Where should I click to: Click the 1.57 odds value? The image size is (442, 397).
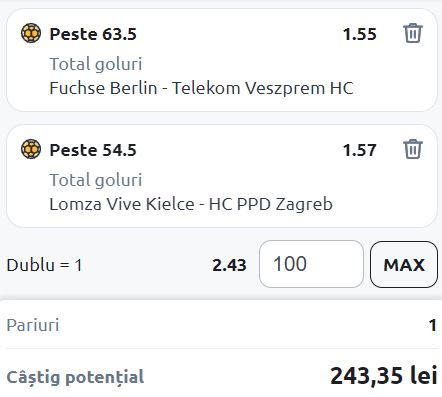(x=360, y=150)
